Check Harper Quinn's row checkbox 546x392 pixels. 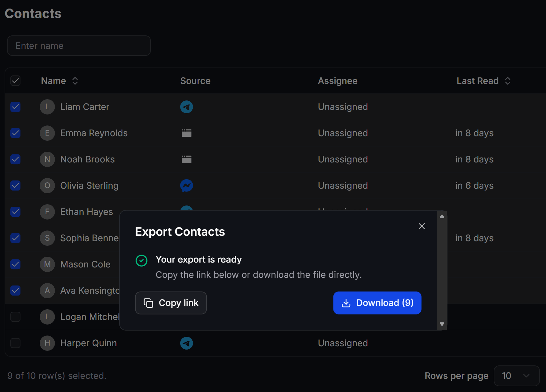[16, 343]
